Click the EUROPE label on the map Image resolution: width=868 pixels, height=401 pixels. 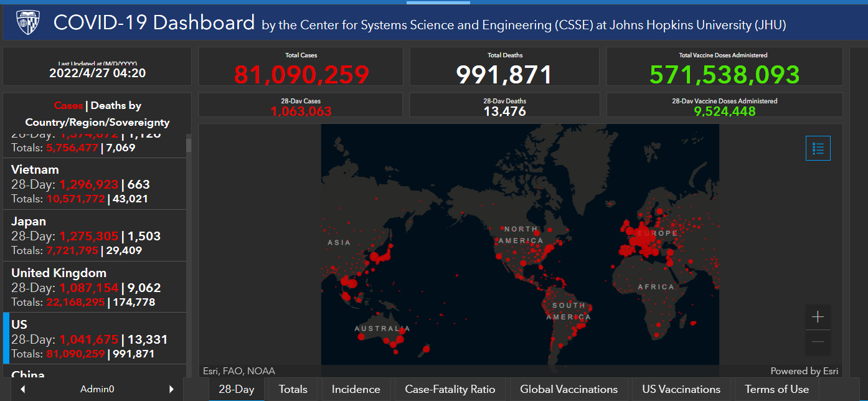coord(658,234)
